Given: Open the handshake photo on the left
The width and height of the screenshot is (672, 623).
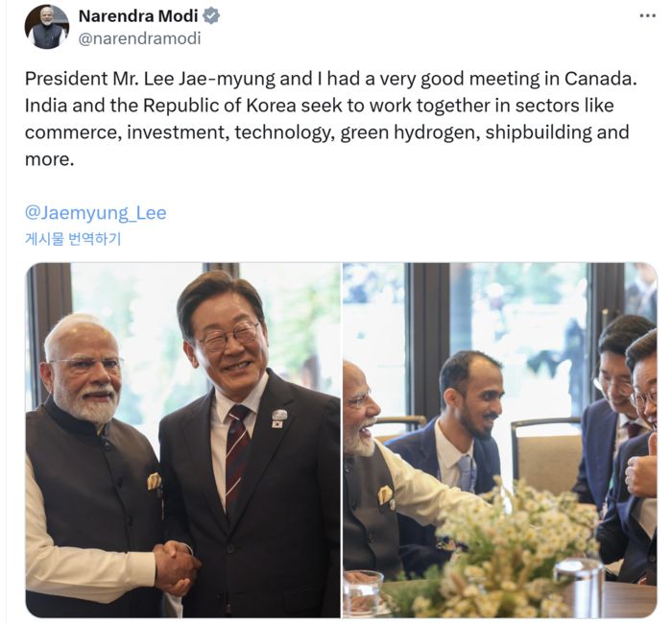Looking at the screenshot, I should (183, 440).
